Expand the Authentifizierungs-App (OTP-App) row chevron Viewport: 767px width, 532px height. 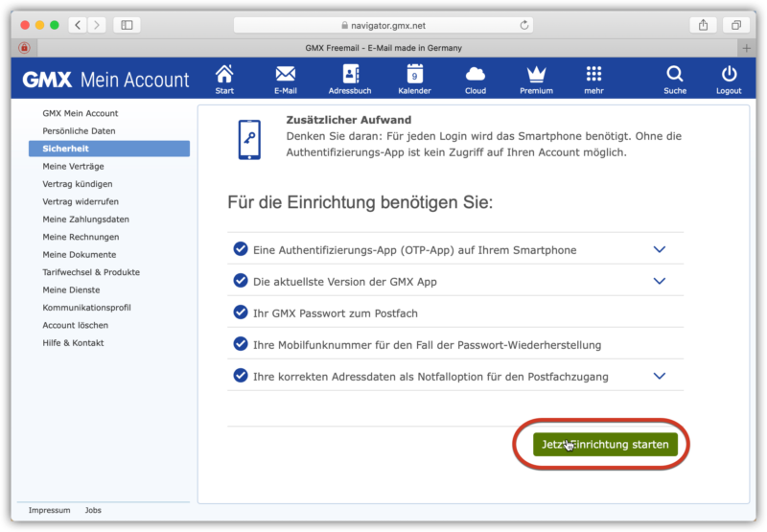click(x=660, y=249)
